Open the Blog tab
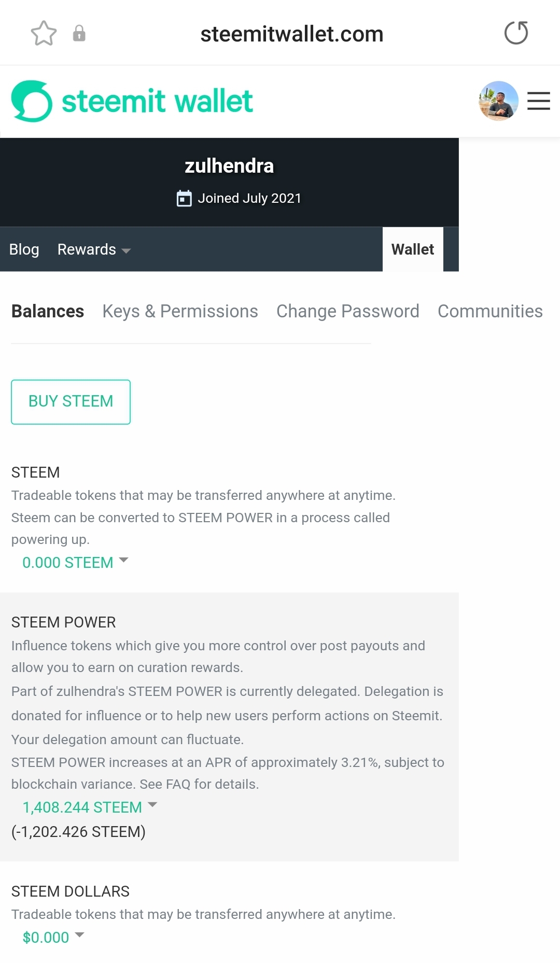Screen dimensions: 560x963 (24, 249)
